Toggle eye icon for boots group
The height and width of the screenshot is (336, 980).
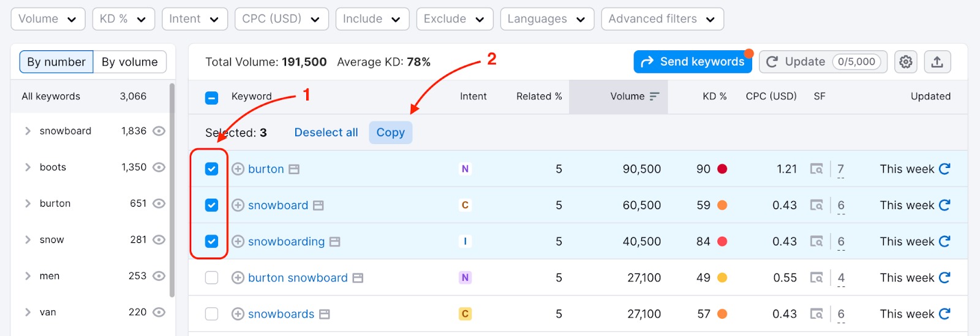(x=159, y=167)
